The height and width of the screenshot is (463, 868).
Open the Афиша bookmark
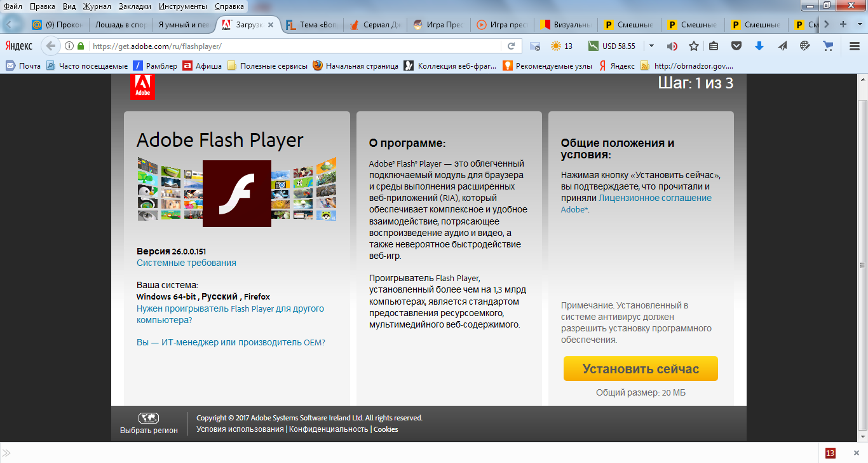pyautogui.click(x=203, y=66)
